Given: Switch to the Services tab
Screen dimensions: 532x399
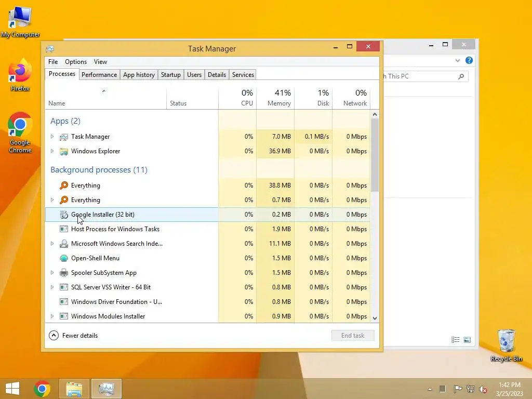Looking at the screenshot, I should point(243,75).
